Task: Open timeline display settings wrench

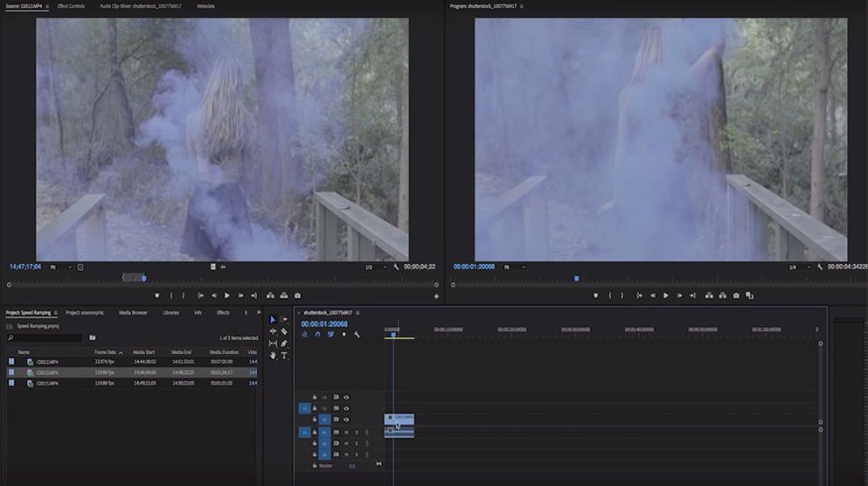Action: click(x=357, y=334)
